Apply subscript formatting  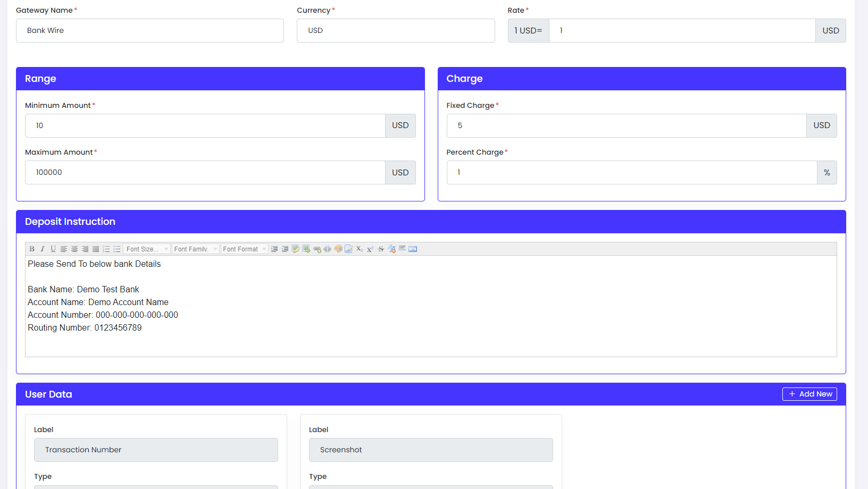pos(360,249)
